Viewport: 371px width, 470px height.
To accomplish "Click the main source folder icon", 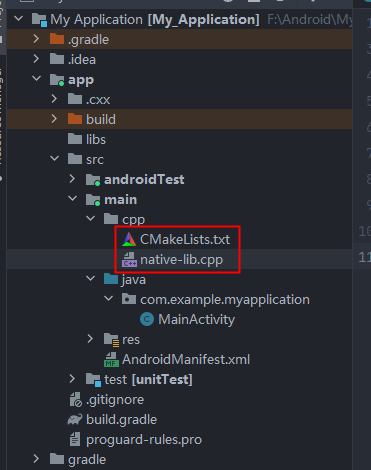I will pos(93,200).
